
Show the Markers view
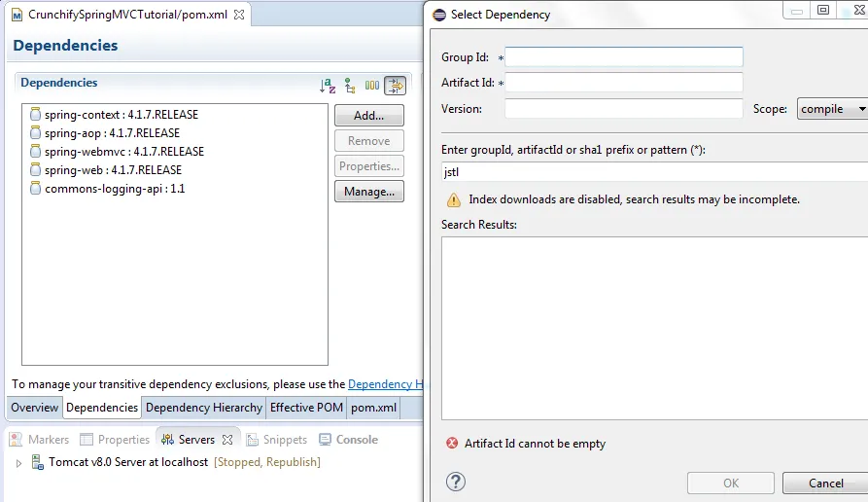(49, 440)
